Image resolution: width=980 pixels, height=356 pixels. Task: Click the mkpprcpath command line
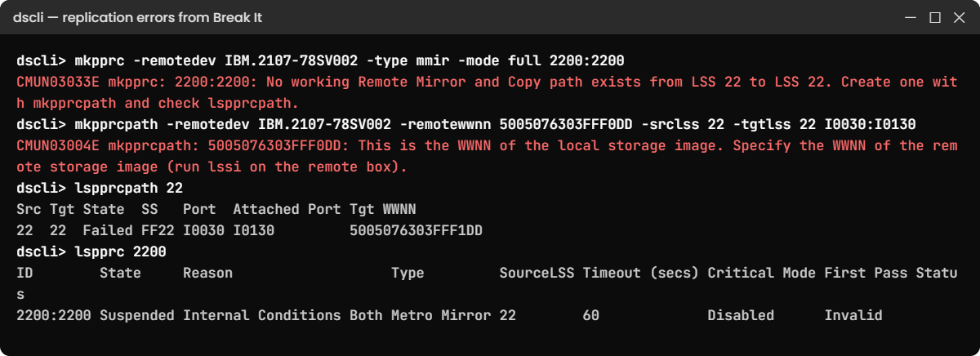tap(466, 125)
